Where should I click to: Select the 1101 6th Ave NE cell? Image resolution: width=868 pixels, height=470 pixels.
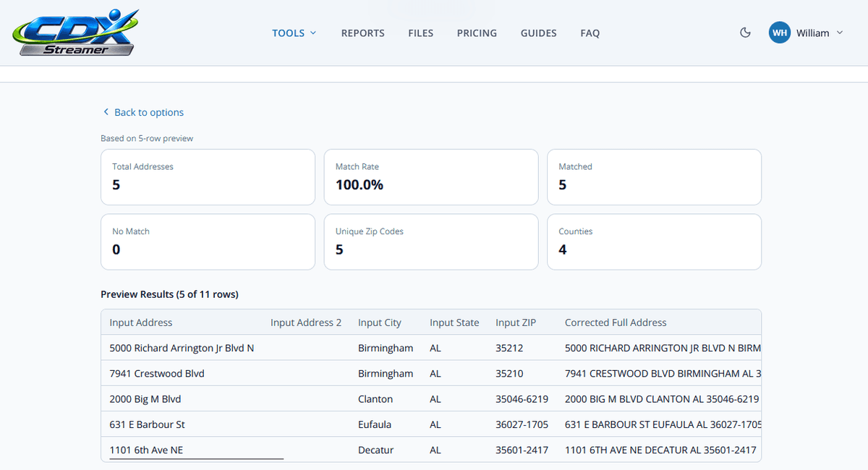tap(146, 450)
